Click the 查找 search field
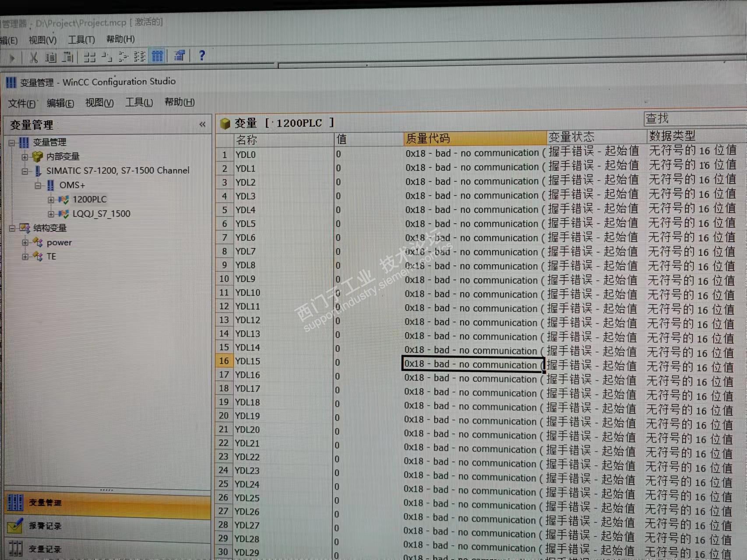The width and height of the screenshot is (747, 560). pyautogui.click(x=695, y=118)
